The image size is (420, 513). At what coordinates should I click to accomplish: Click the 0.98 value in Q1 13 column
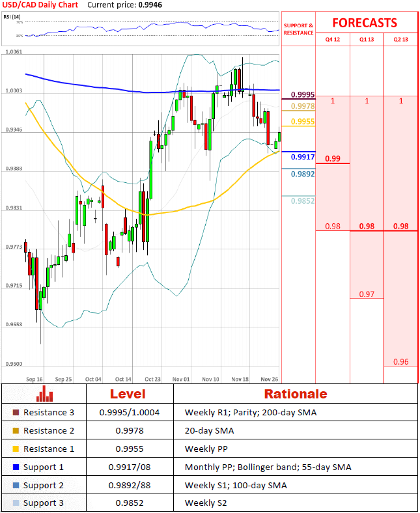[367, 226]
